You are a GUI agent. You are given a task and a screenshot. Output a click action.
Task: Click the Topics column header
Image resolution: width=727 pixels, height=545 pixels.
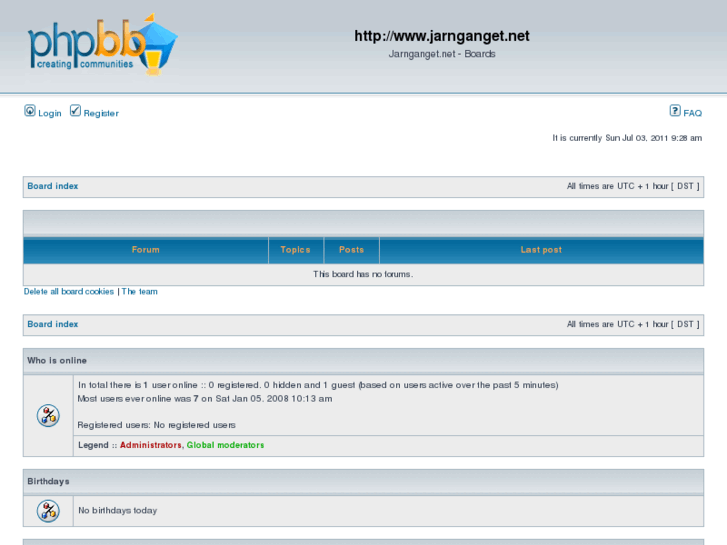295,250
